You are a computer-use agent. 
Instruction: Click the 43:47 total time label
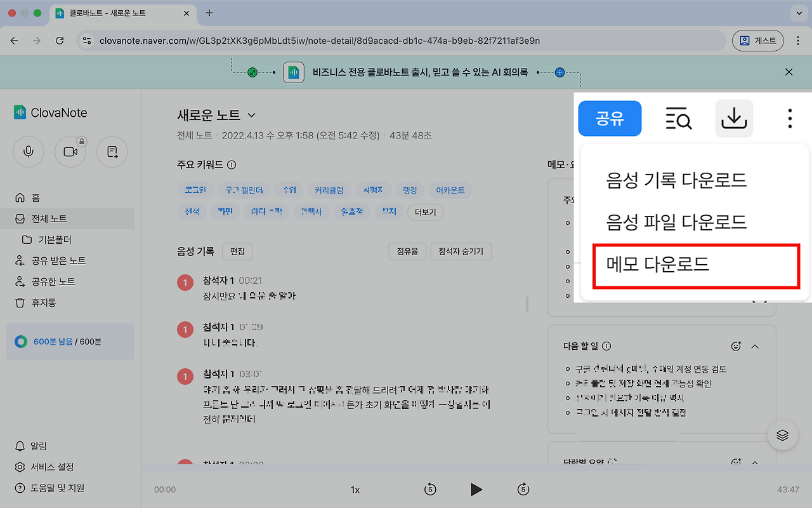coord(789,490)
